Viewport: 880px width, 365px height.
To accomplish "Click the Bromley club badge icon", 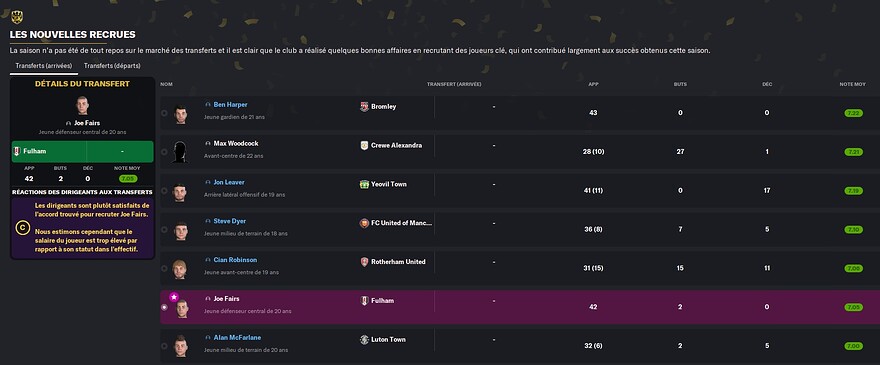I will (x=364, y=107).
